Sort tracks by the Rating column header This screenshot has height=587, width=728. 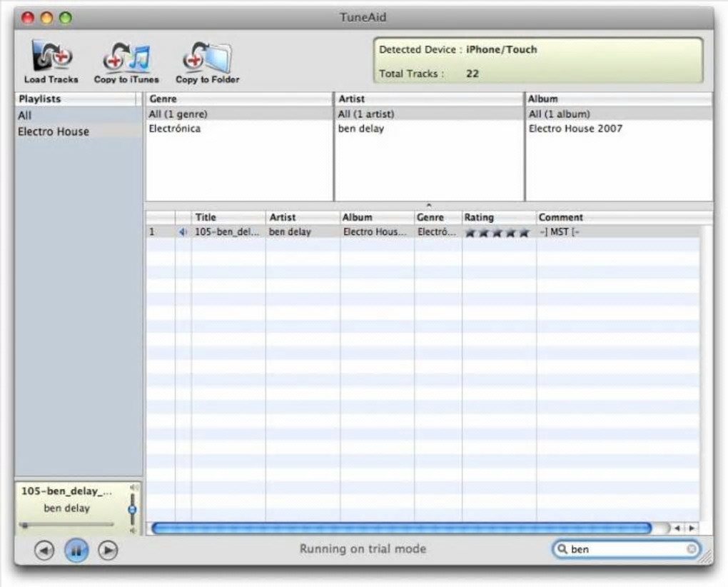pyautogui.click(x=499, y=217)
